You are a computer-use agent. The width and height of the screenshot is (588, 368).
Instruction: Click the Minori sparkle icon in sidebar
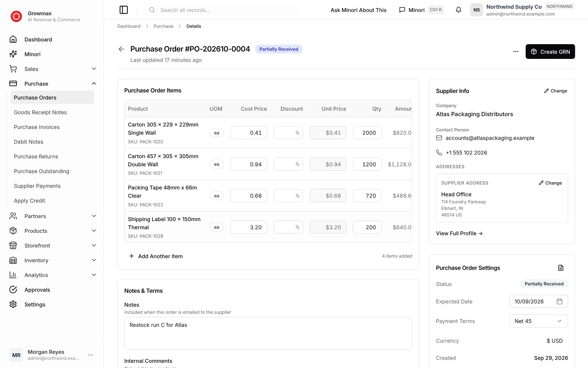click(x=13, y=54)
